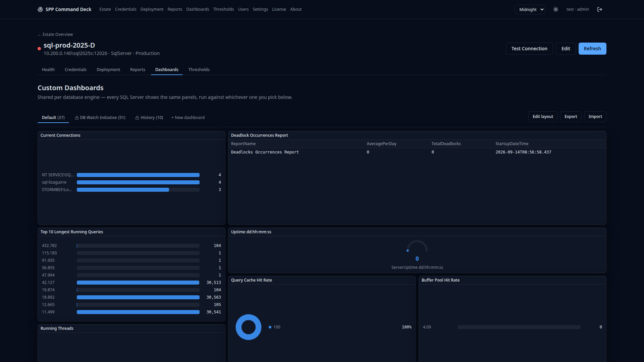Click the Test Connection button
644x362 pixels.
pyautogui.click(x=529, y=49)
